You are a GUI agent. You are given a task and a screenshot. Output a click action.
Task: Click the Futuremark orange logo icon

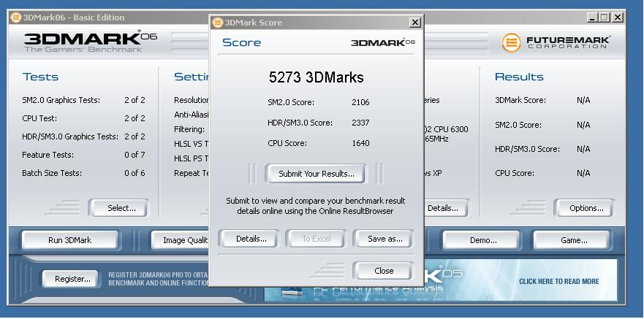pyautogui.click(x=511, y=42)
